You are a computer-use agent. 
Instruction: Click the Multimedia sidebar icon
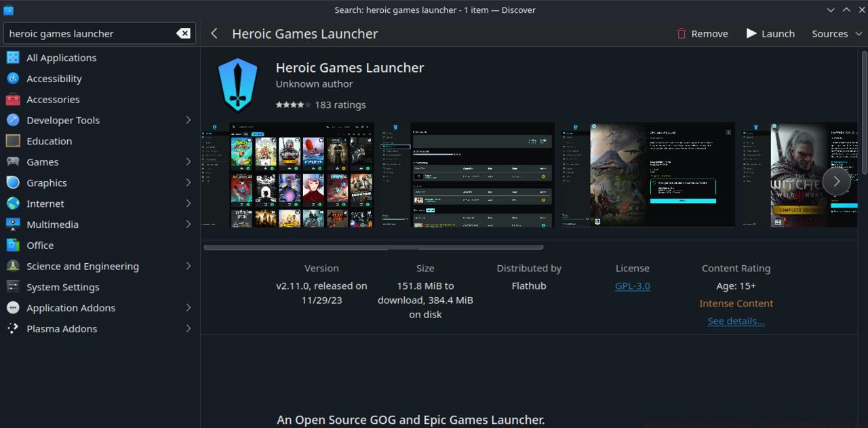click(x=13, y=224)
